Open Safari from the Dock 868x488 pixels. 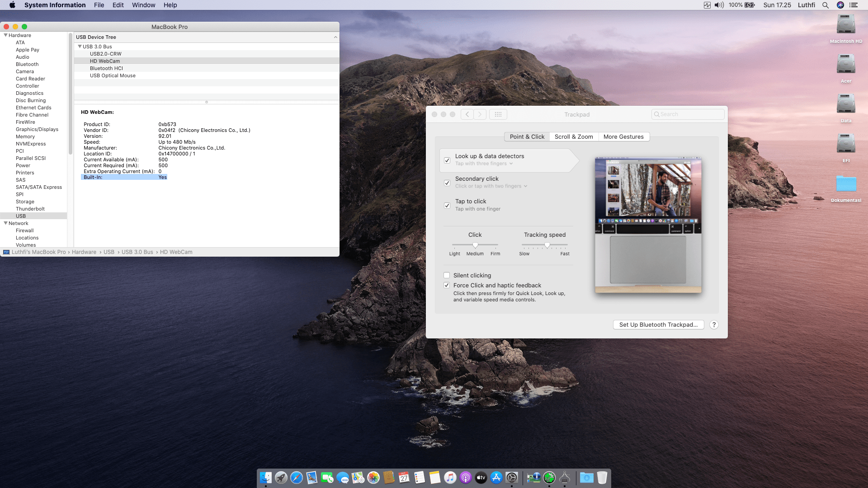click(x=296, y=478)
